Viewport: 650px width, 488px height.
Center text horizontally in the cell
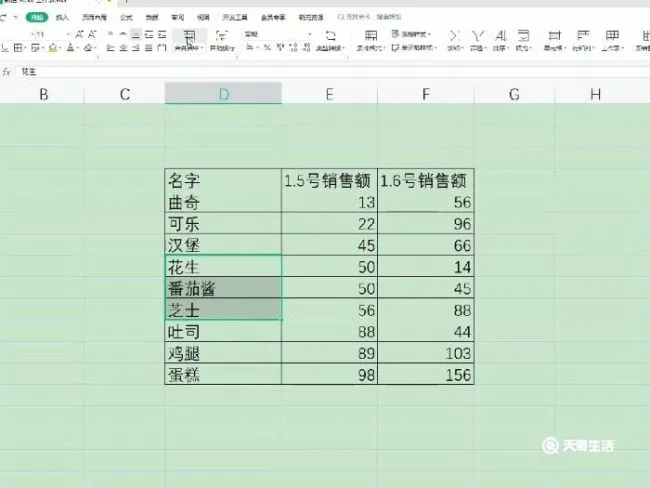[x=123, y=48]
